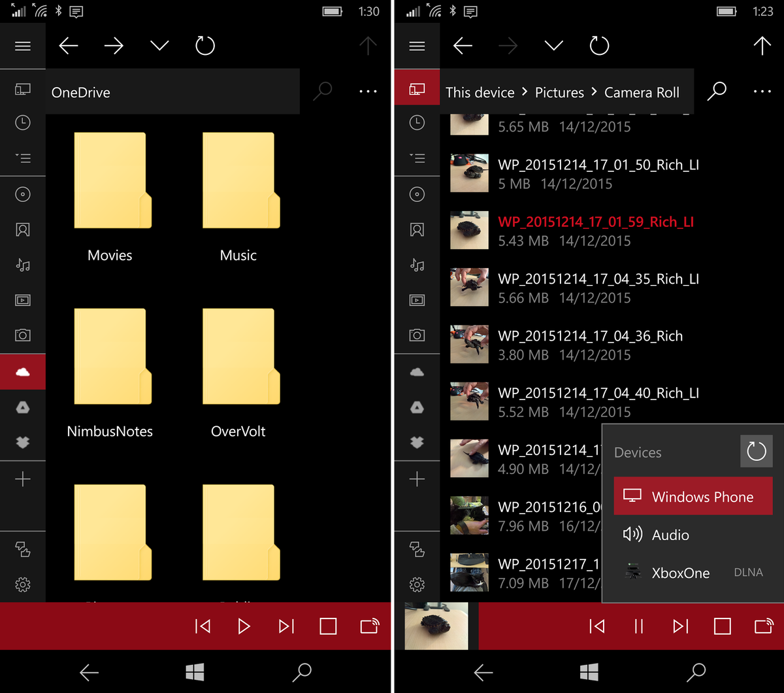Navigate to Pictures via the breadcrumb
This screenshot has width=784, height=693.
559,92
